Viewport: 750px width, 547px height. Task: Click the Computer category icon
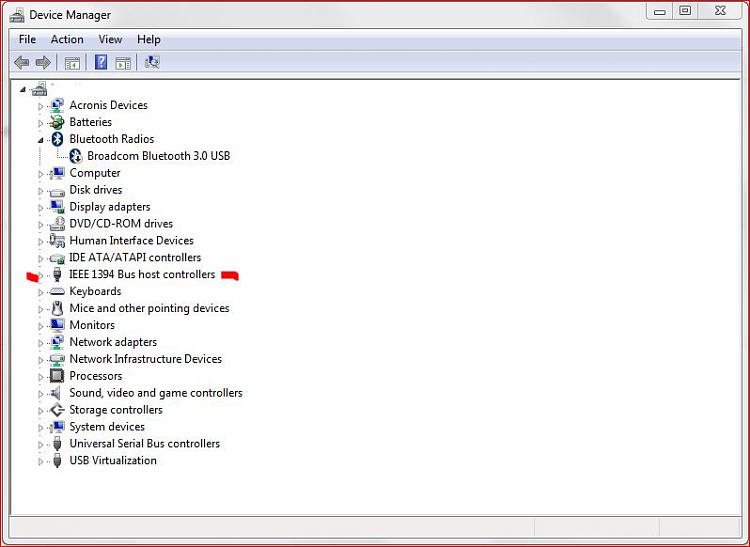pos(57,173)
